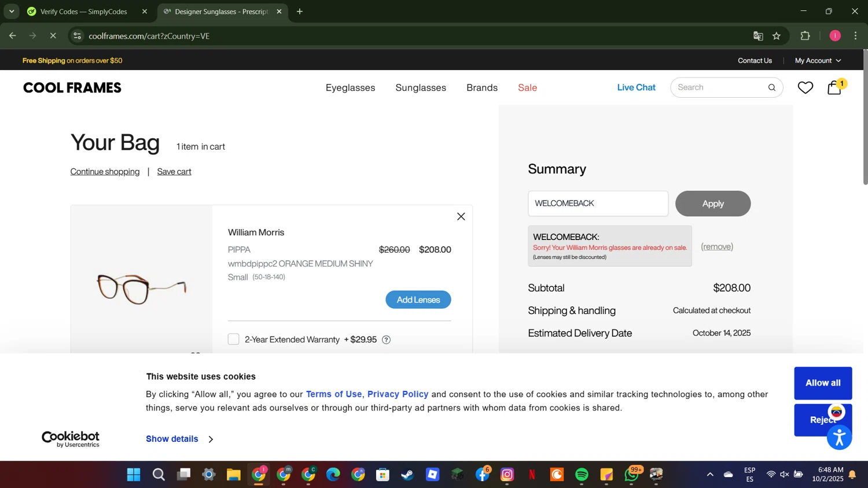Open the volume control in system tray

coord(785,475)
